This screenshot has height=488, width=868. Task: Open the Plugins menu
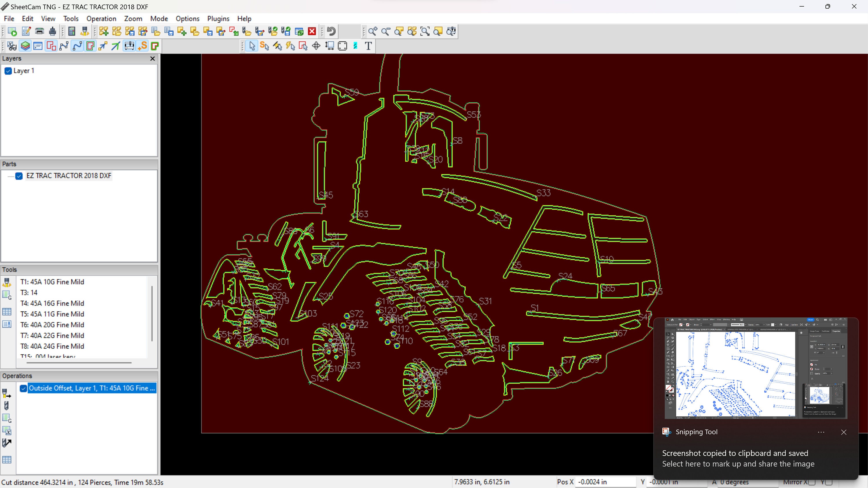[x=218, y=19]
